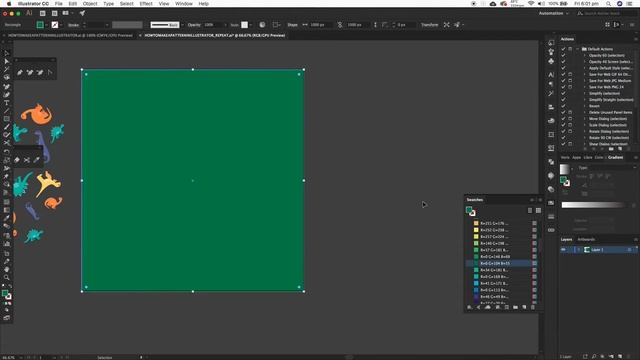Pick the Eraser tool in floating eraser panel
Screen dimensions: 640x360
[x=17, y=160]
